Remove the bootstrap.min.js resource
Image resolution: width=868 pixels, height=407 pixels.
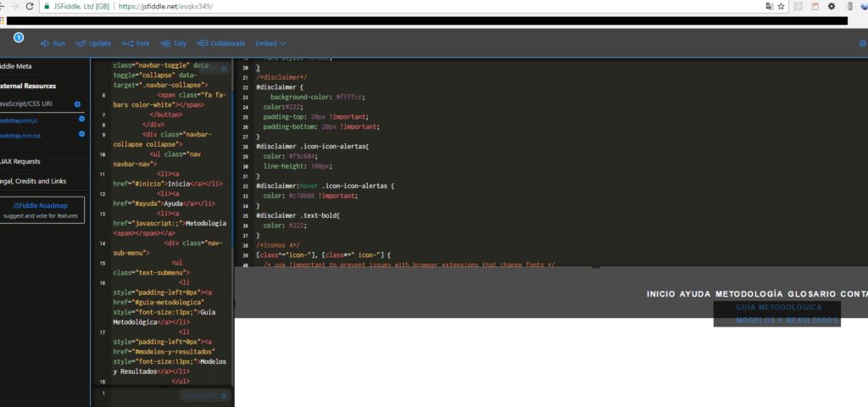coord(81,120)
